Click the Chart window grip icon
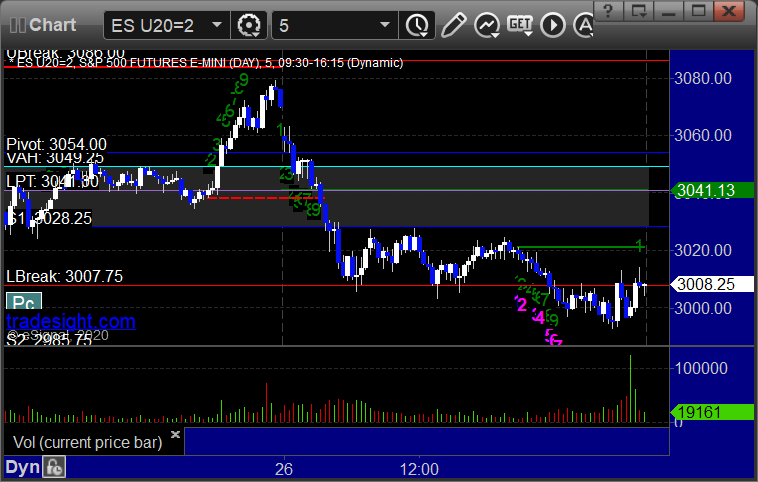The width and height of the screenshot is (758, 482). point(17,25)
